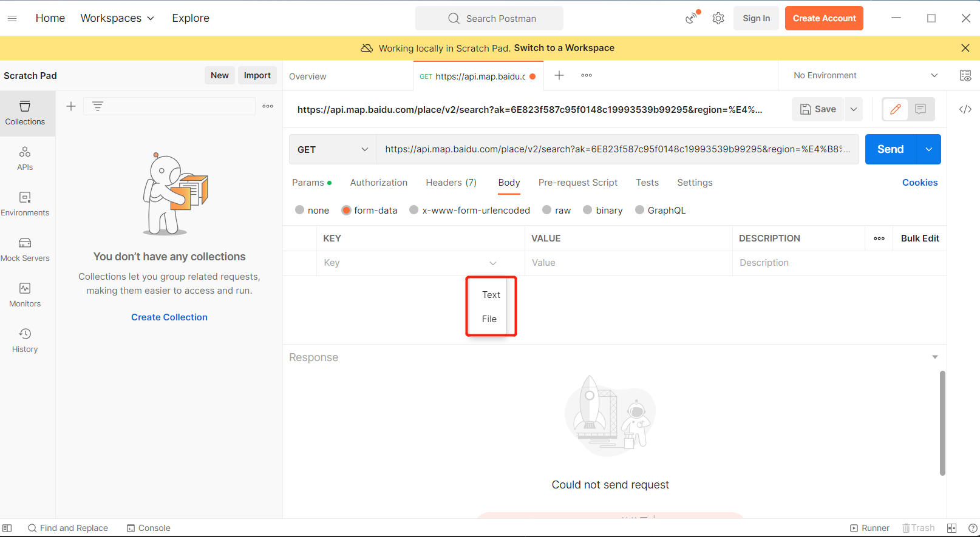Open the Console panel
This screenshot has width=980, height=537.
pos(149,528)
